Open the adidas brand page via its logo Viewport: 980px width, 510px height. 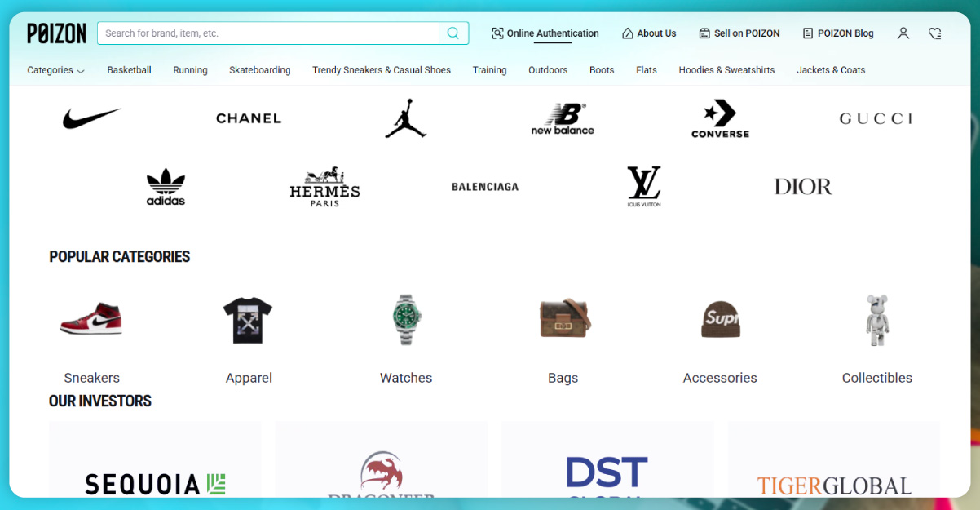166,186
